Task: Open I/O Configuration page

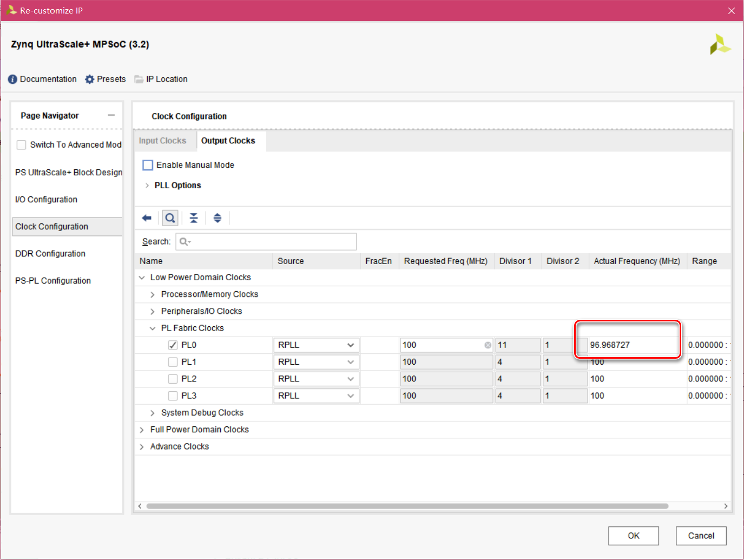Action: [x=47, y=200]
